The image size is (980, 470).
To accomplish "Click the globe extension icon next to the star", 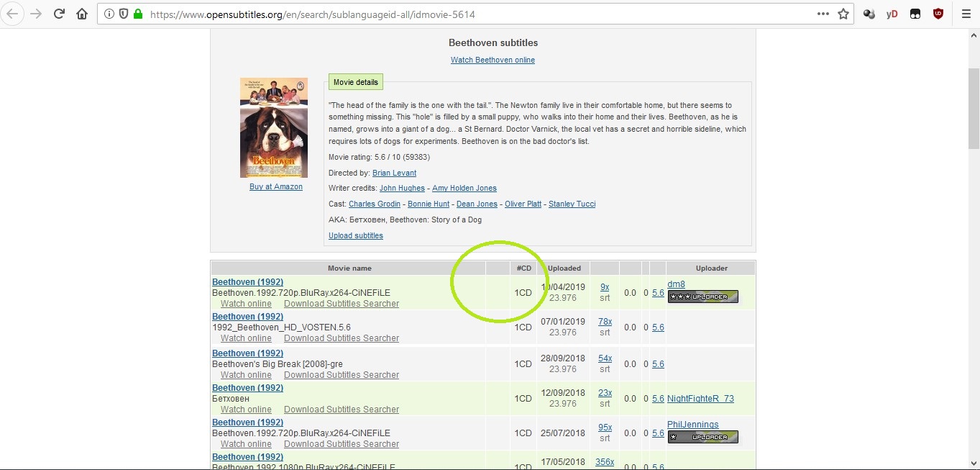I will point(869,14).
